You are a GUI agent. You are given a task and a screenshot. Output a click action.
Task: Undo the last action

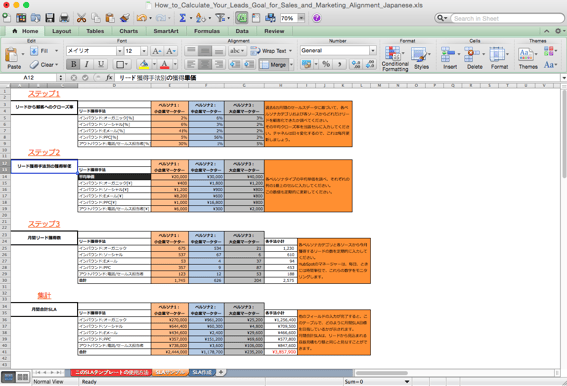click(x=141, y=18)
